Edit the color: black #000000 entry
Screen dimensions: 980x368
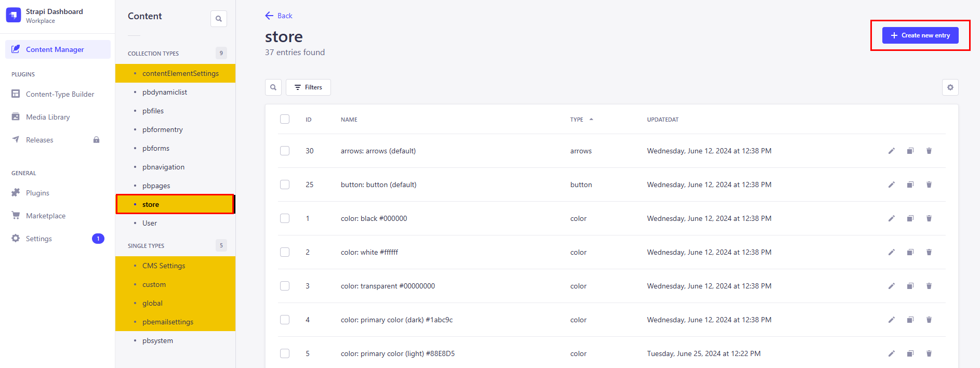(x=892, y=218)
